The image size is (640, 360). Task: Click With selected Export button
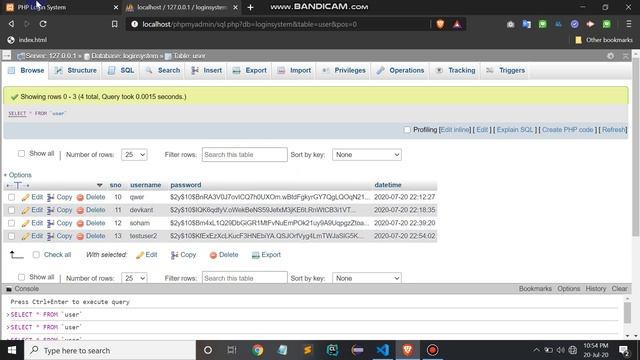[266, 255]
